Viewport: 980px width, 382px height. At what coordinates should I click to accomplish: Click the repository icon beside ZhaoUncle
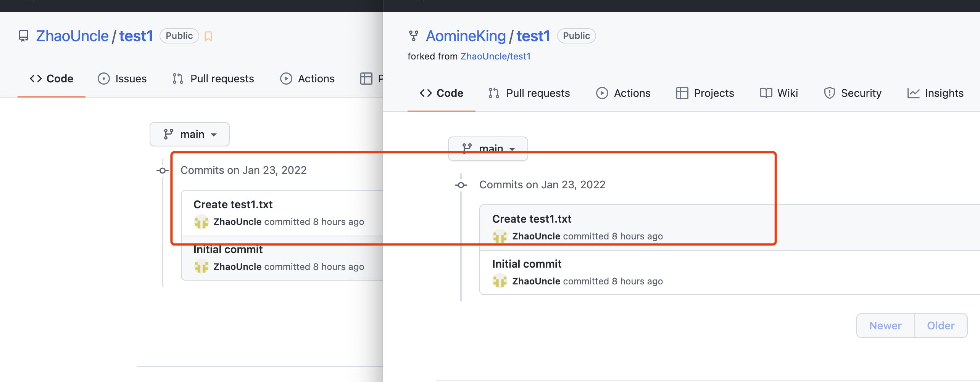[x=24, y=36]
